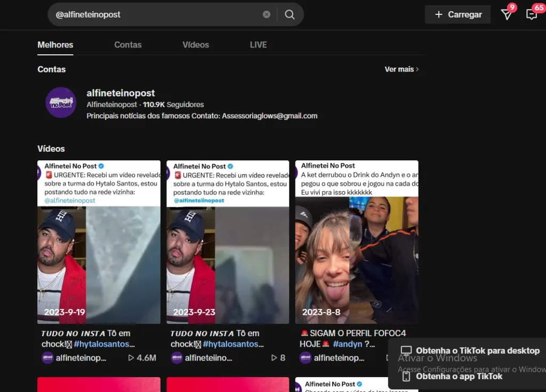Image resolution: width=546 pixels, height=392 pixels.
Task: Expand accounts with Ver mais link
Action: (x=402, y=69)
